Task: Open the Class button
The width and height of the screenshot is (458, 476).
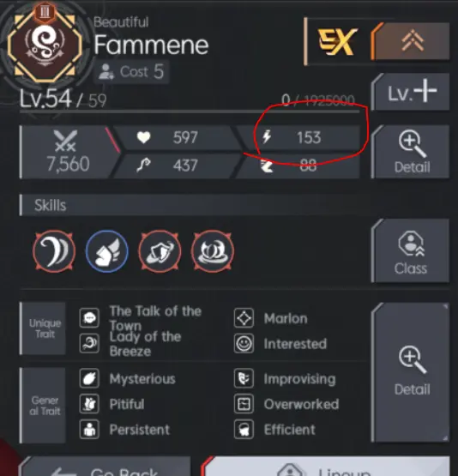Action: click(410, 250)
